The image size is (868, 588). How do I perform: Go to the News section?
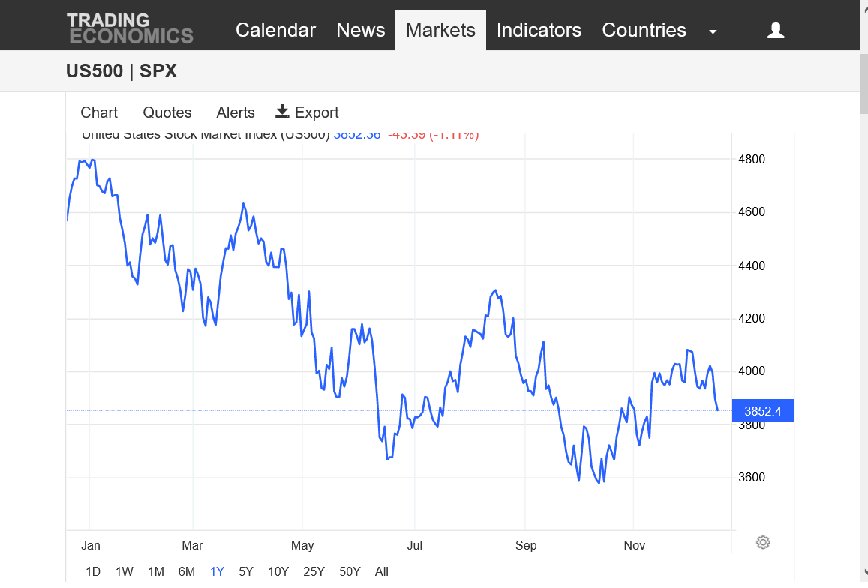pyautogui.click(x=361, y=30)
